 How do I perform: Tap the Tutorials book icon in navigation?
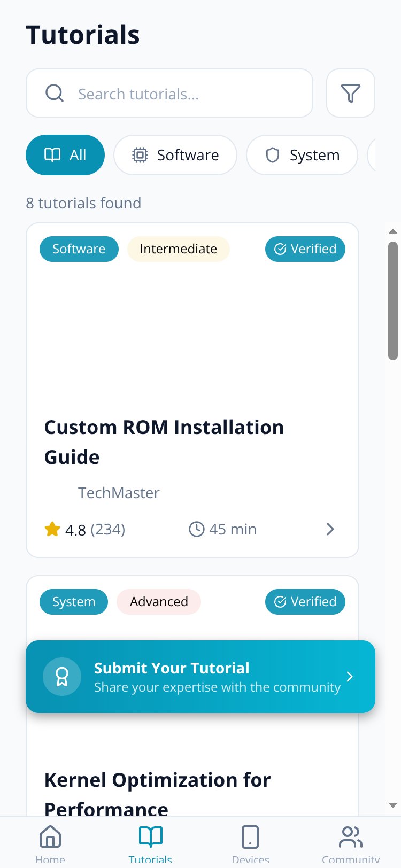(x=150, y=836)
